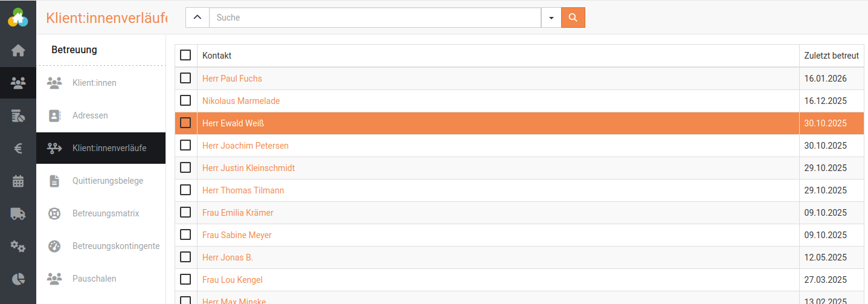Click the orange magnifier search button
Screen dimensions: 868x304
coord(573,18)
